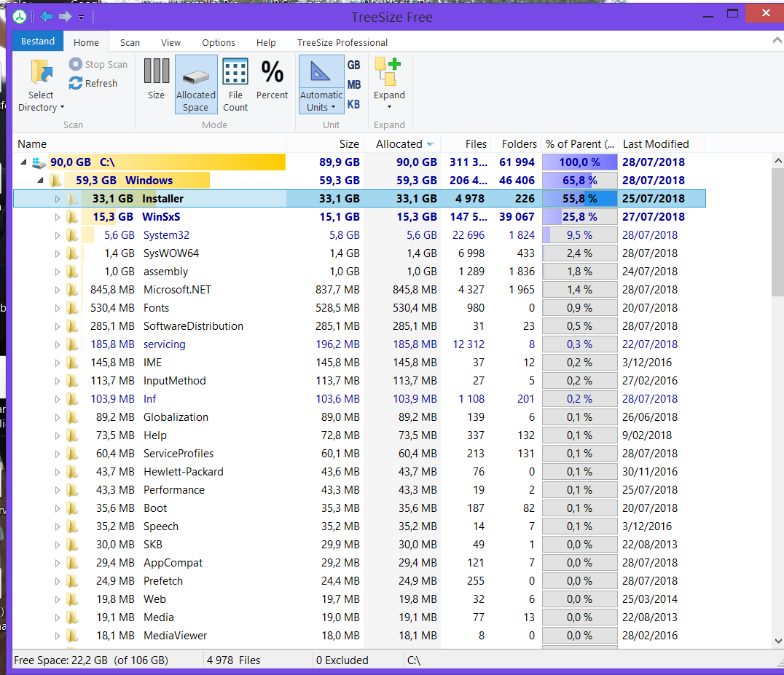Select the Globalization folder row
The width and height of the screenshot is (784, 675).
click(359, 417)
